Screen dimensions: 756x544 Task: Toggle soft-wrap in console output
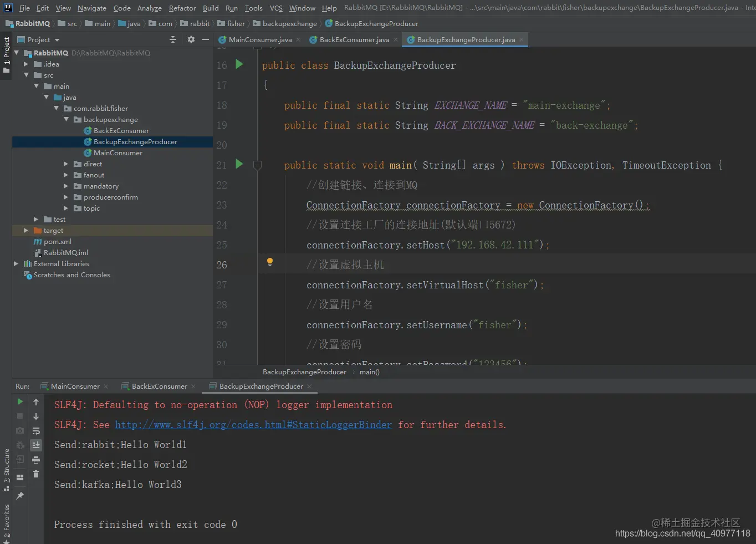36,431
